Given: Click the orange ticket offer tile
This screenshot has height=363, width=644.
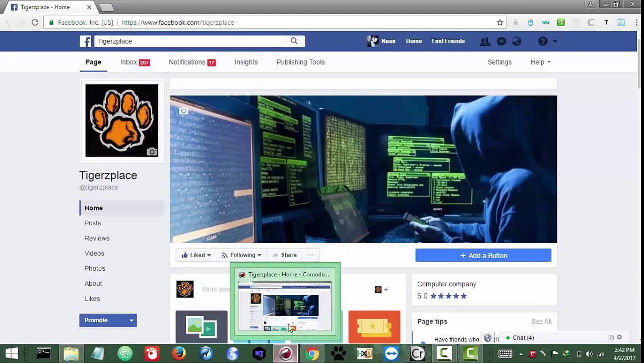Looking at the screenshot, I should [x=374, y=327].
